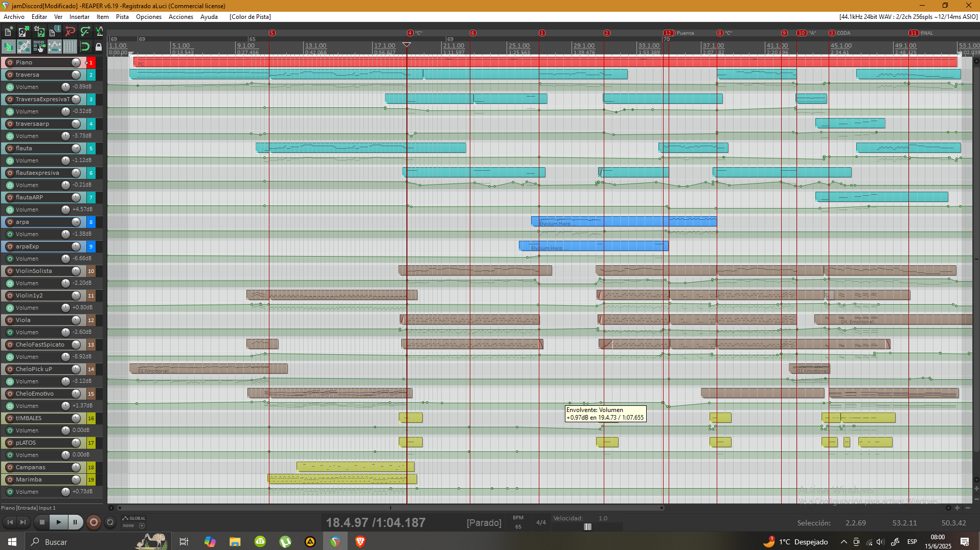980x550 pixels.
Task: Open the Pista menu
Action: point(122,17)
